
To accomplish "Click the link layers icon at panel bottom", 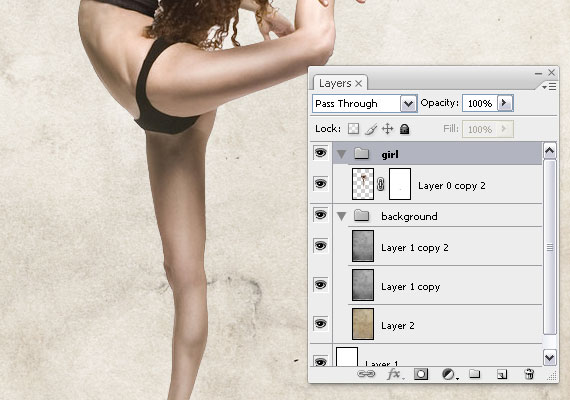I will pos(366,374).
